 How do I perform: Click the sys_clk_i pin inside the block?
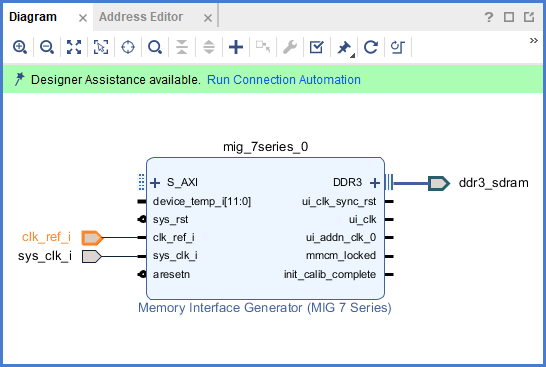[175, 256]
